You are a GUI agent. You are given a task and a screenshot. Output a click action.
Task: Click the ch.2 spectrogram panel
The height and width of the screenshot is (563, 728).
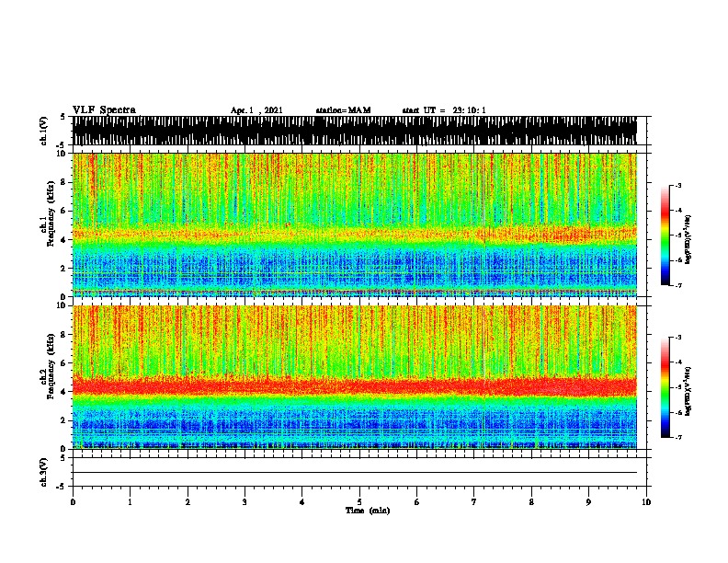[x=355, y=377]
